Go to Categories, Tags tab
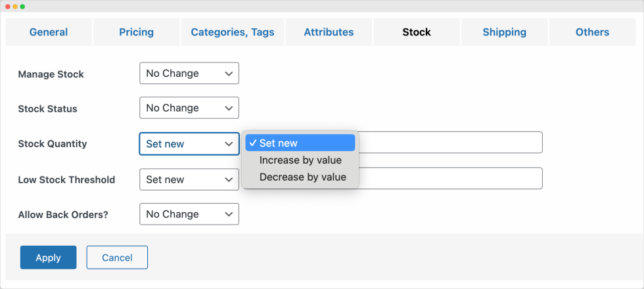Screen dimensions: 644x289 pos(233,32)
